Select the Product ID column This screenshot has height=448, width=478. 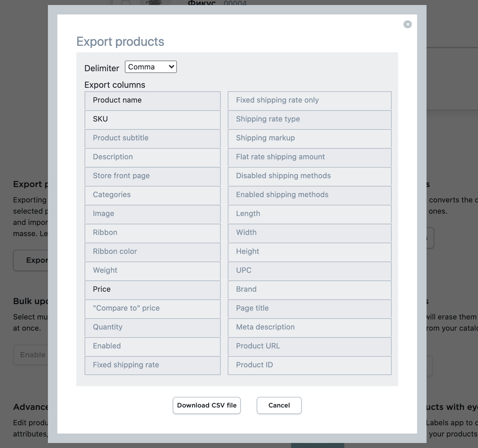309,365
